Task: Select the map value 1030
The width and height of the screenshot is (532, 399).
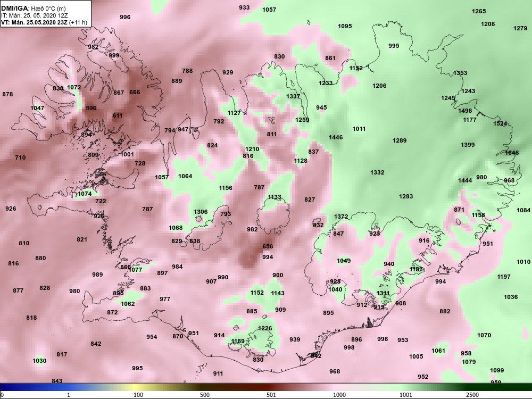Action: tap(39, 361)
